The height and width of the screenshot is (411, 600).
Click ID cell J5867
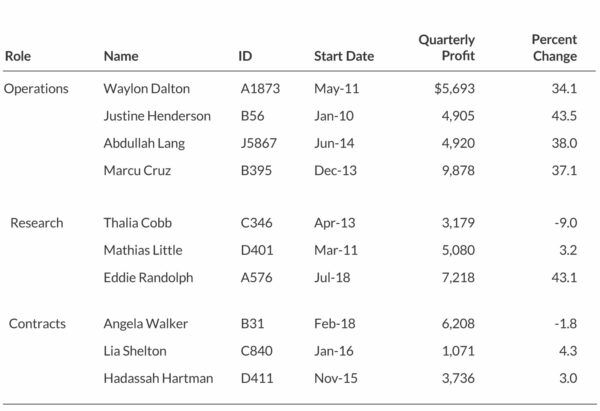pos(260,143)
